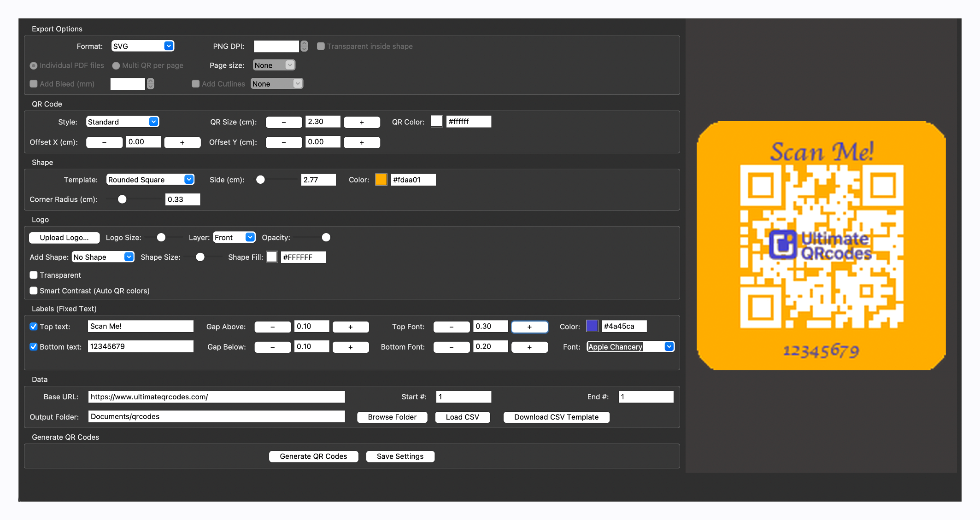This screenshot has height=520, width=980.
Task: Click the Base URL input field
Action: click(x=216, y=397)
